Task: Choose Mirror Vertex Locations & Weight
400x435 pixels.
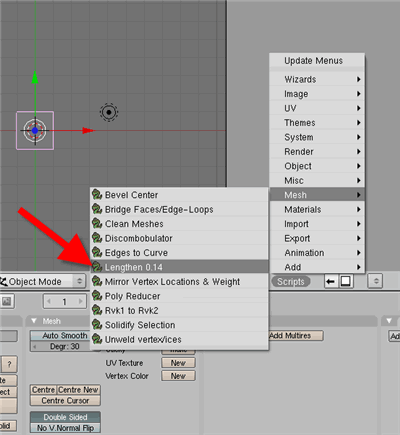Action: click(x=179, y=281)
